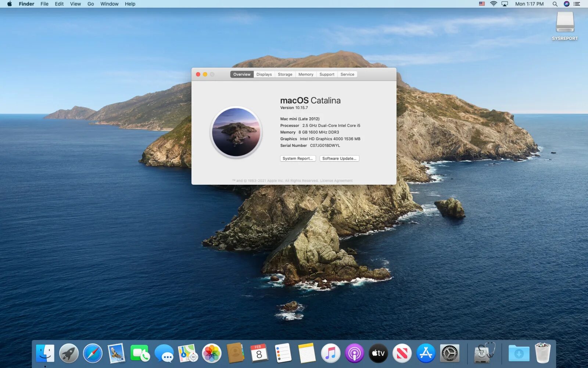This screenshot has width=588, height=368.
Task: Open yellow Notes app in Dock
Action: click(307, 353)
